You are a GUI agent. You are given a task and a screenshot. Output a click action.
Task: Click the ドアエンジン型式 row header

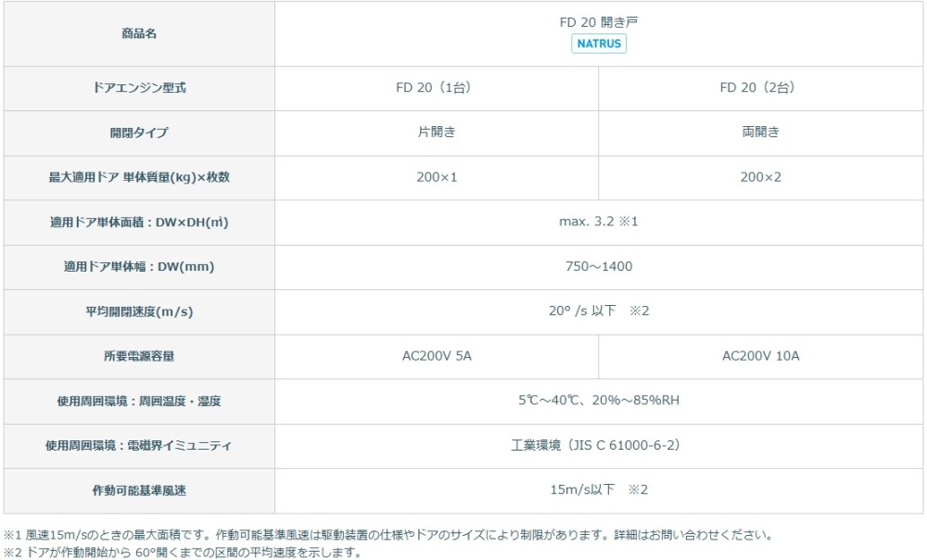point(139,88)
